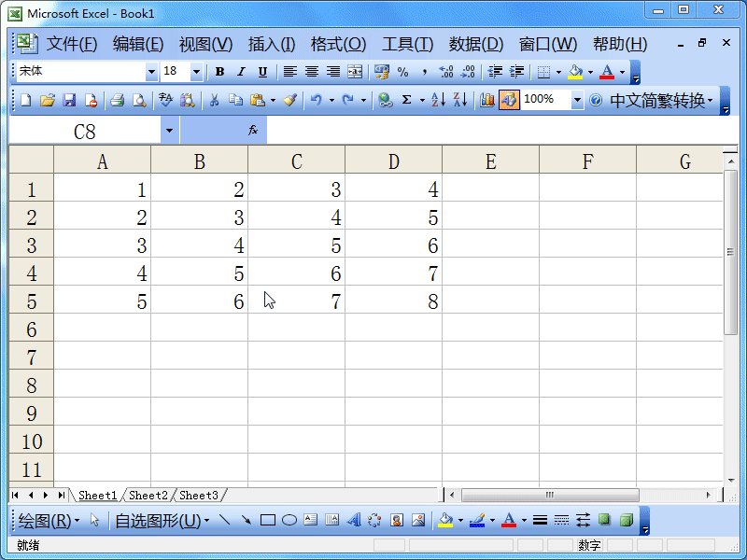Increase indent of cell

pyautogui.click(x=517, y=72)
